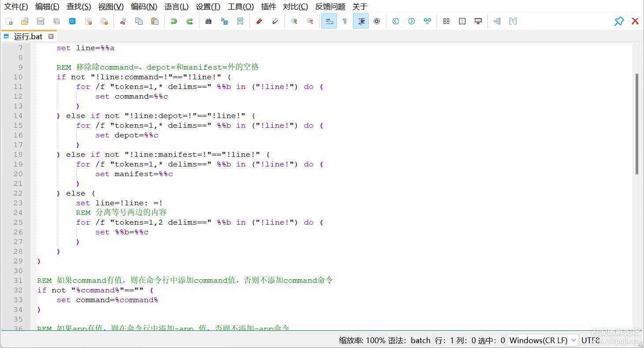Screen dimensions: 644x348
Task: Paste from the clipboard
Action: coord(155,21)
